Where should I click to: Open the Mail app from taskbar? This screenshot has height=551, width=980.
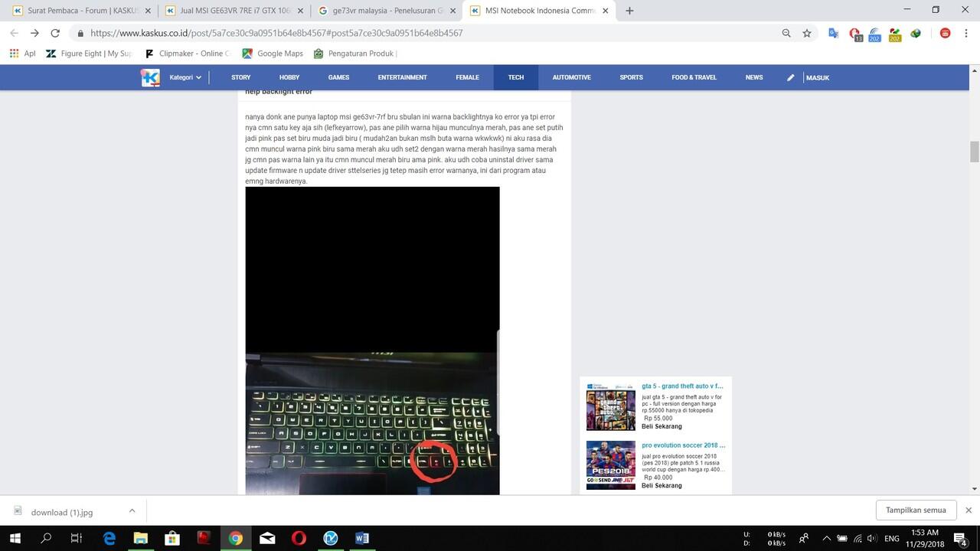[267, 538]
